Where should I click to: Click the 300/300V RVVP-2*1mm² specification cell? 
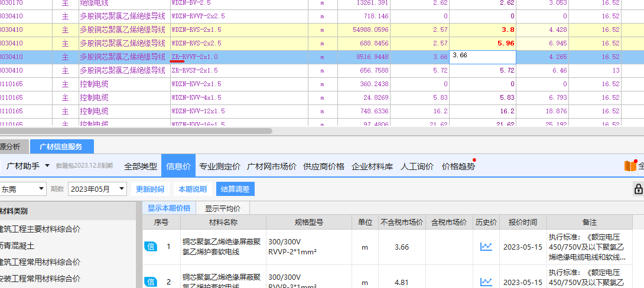click(309, 247)
